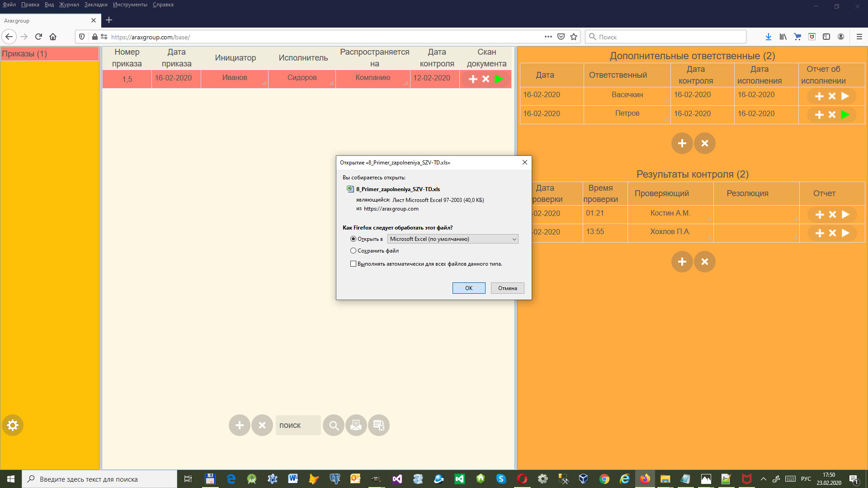Screen dimensions: 868x488
Task: Click round delete button under Результаты контроля
Action: coord(705,262)
